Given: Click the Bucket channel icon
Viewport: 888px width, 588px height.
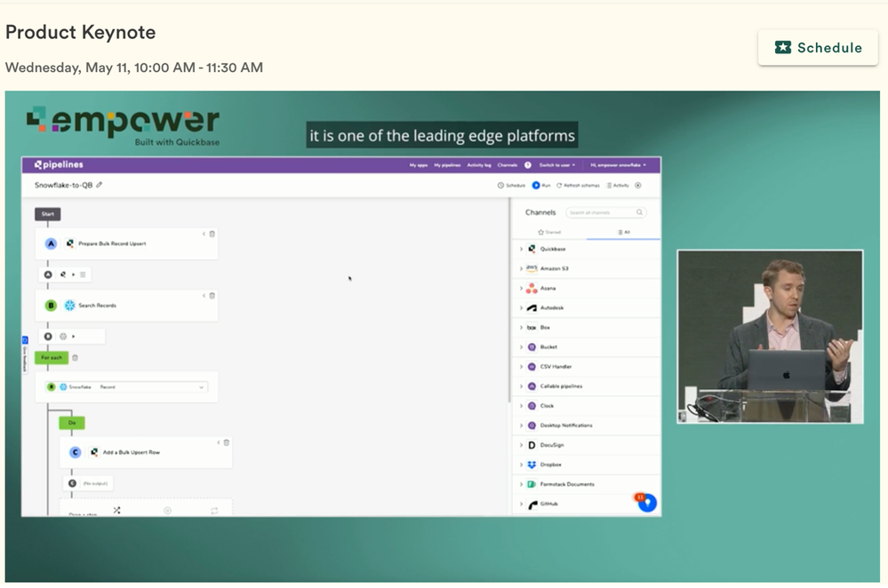Looking at the screenshot, I should [532, 347].
